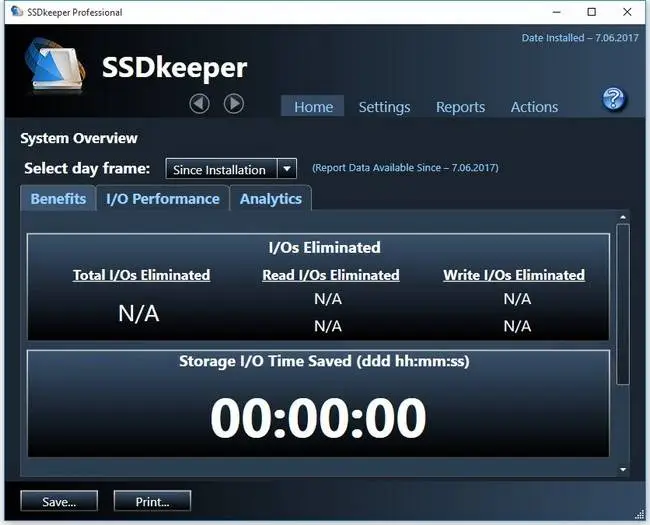Switch to the Benefits tab

[58, 199]
